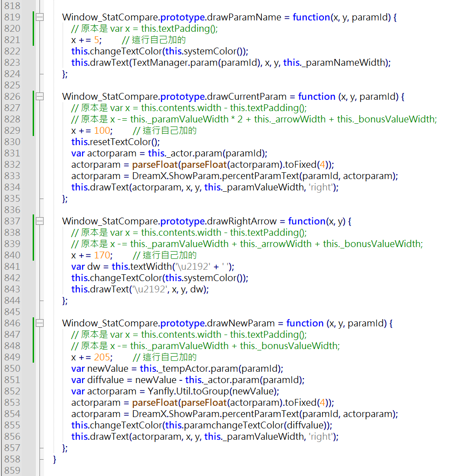Click the orange number 100

tap(102, 131)
